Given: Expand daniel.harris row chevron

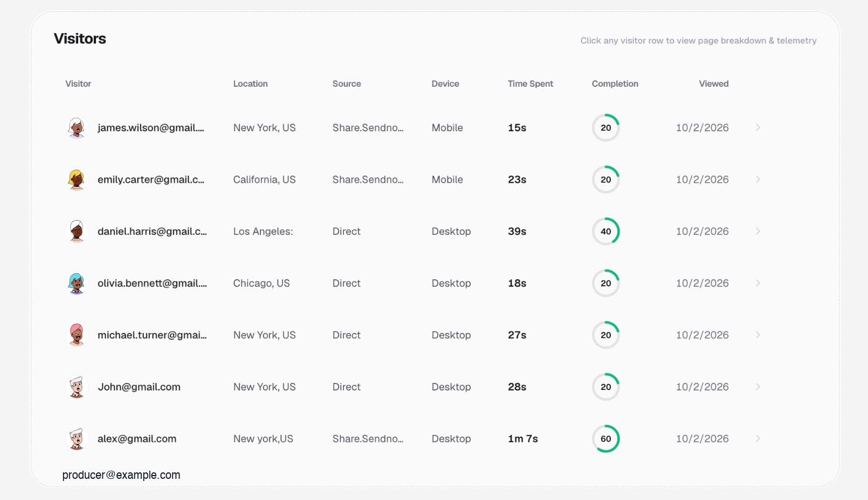Looking at the screenshot, I should (x=758, y=231).
